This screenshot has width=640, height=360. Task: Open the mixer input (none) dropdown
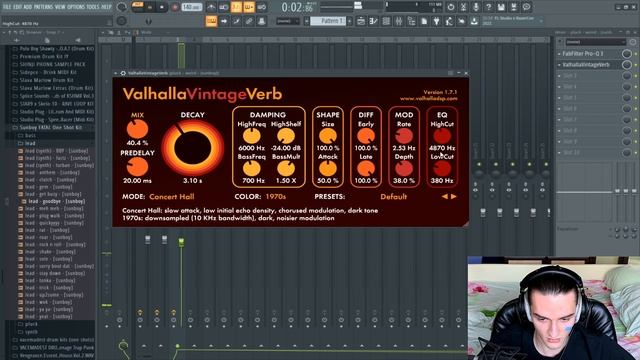click(596, 42)
